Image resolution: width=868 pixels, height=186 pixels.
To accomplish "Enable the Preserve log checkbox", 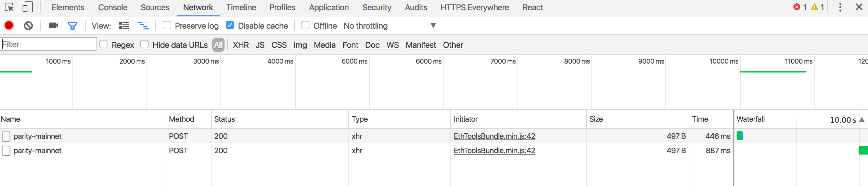I will click(167, 25).
